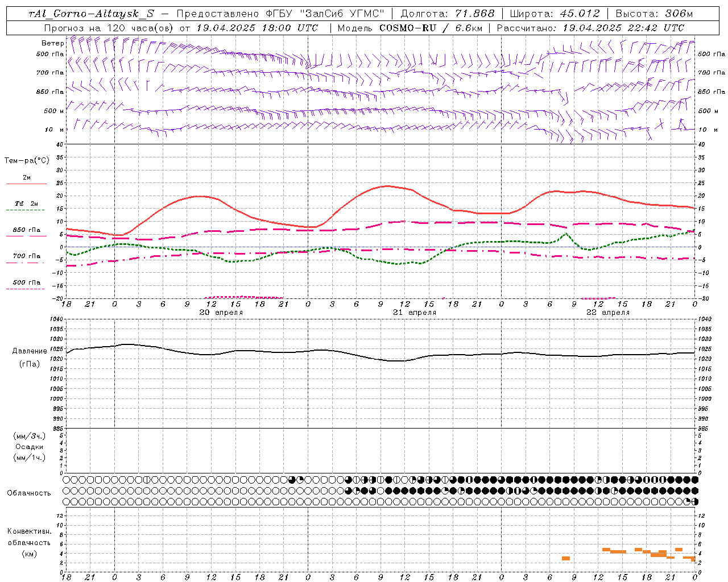Click the 850 гПа temperature legend line

(x=26, y=236)
